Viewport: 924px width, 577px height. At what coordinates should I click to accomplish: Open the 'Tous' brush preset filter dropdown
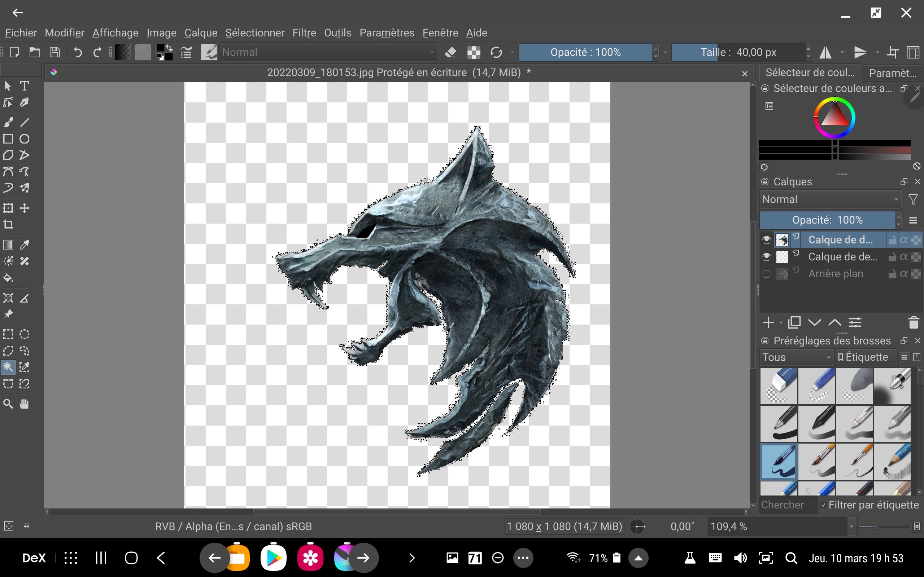coord(796,357)
